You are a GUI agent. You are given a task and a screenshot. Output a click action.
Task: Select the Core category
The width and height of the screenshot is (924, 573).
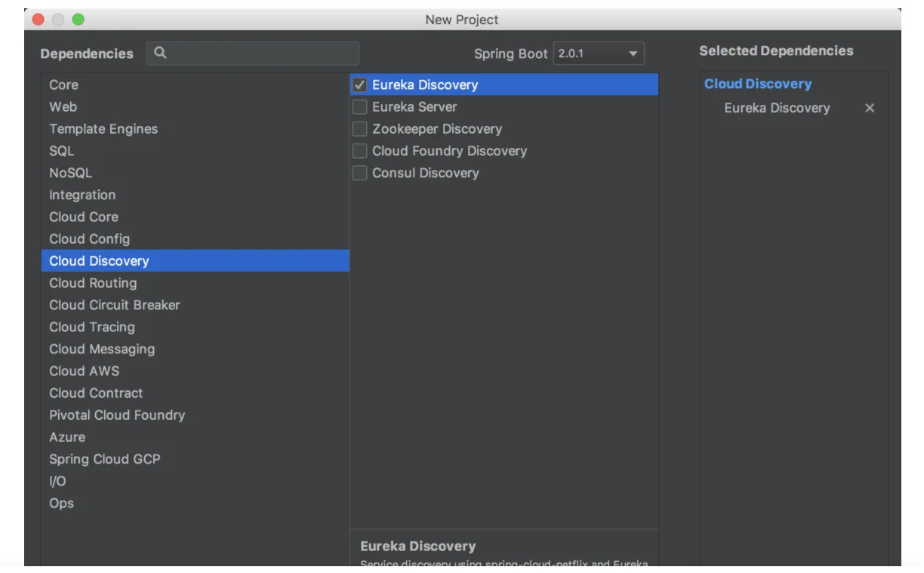(195, 85)
